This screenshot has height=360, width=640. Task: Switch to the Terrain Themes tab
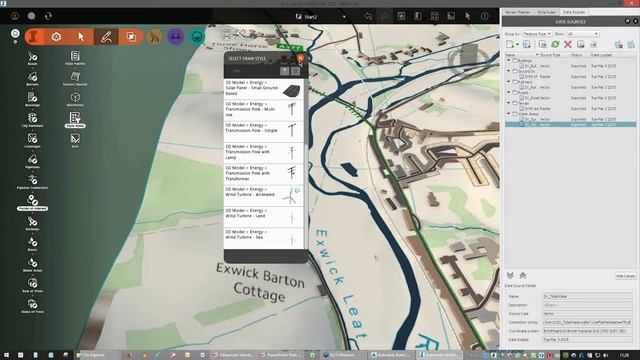(x=518, y=12)
